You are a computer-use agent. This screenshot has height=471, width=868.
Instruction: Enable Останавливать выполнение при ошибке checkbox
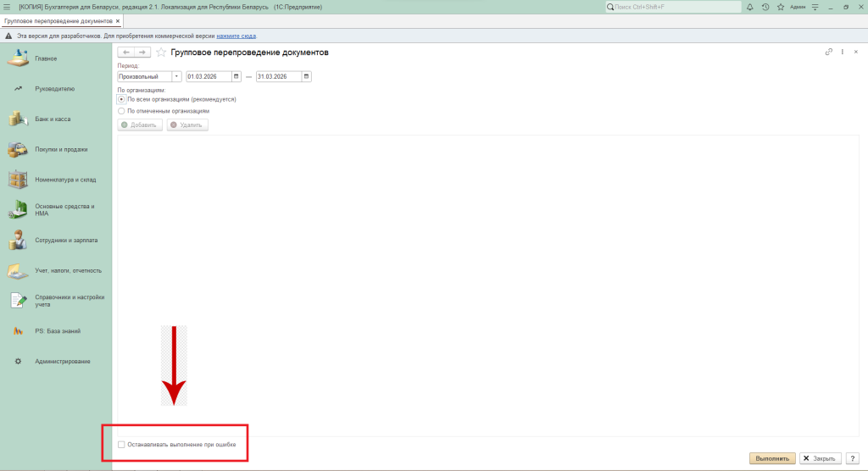122,444
